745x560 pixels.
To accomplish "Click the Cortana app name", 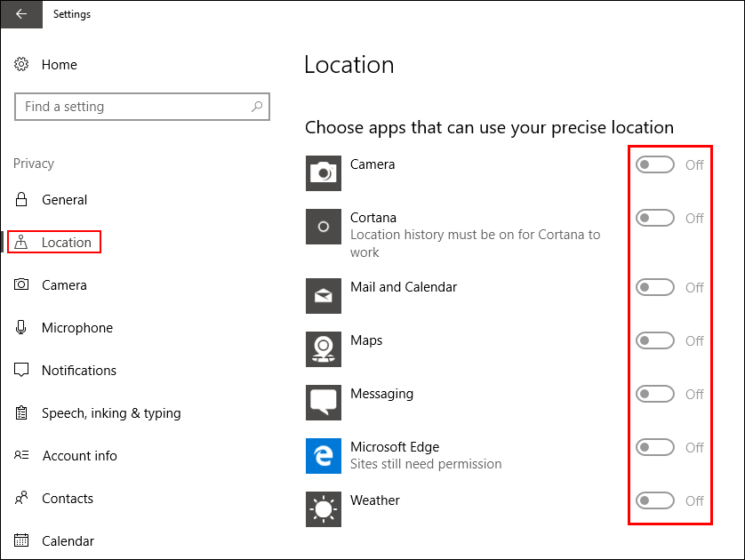I will 373,218.
